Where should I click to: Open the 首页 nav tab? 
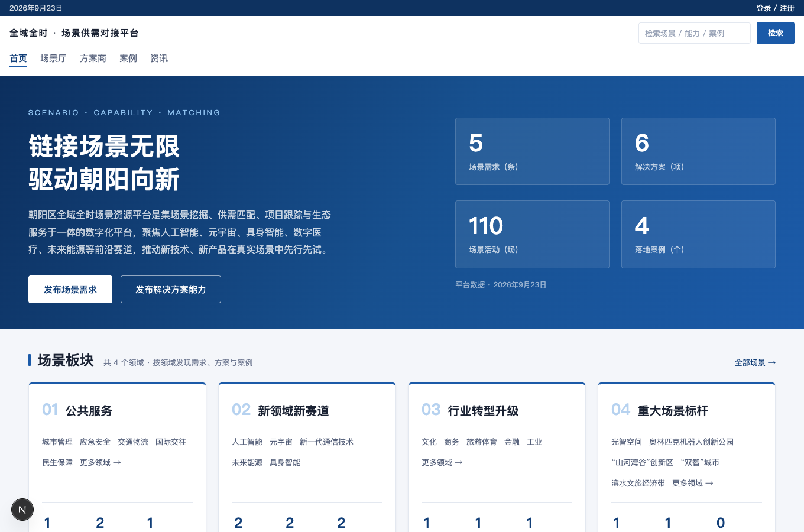pos(18,59)
